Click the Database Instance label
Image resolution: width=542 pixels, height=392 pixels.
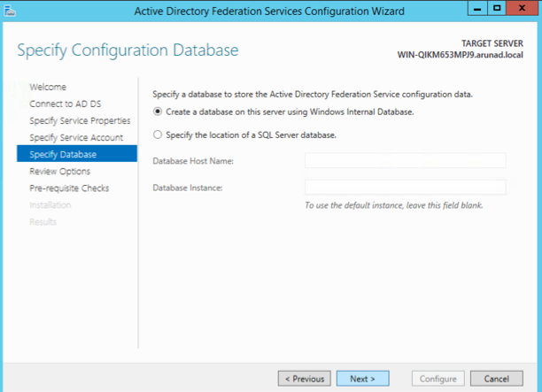[x=188, y=188]
